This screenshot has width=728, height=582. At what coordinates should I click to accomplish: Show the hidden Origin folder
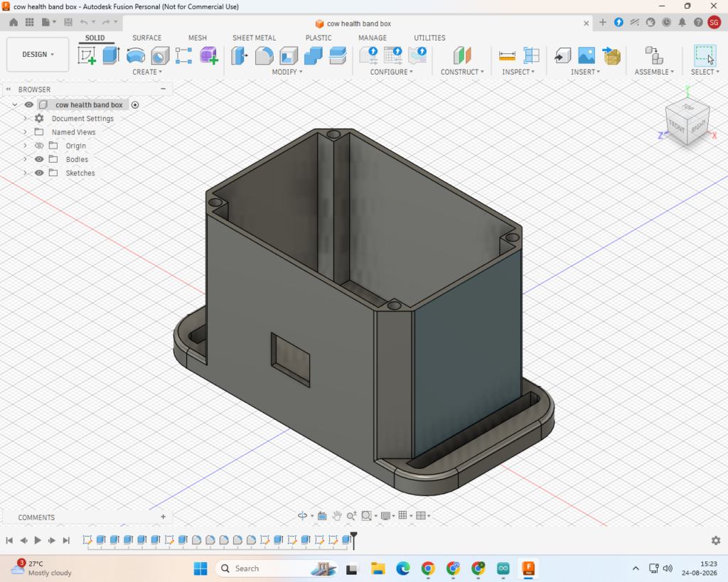(39, 146)
